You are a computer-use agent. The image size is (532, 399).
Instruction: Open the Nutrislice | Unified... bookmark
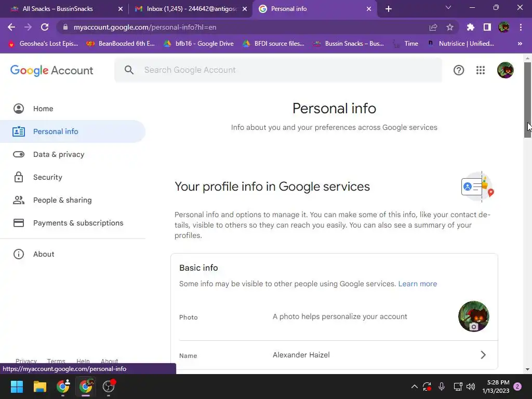click(x=461, y=44)
